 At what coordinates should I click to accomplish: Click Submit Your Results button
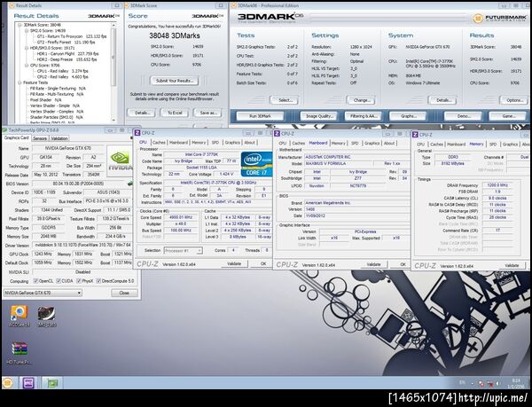pyautogui.click(x=175, y=81)
